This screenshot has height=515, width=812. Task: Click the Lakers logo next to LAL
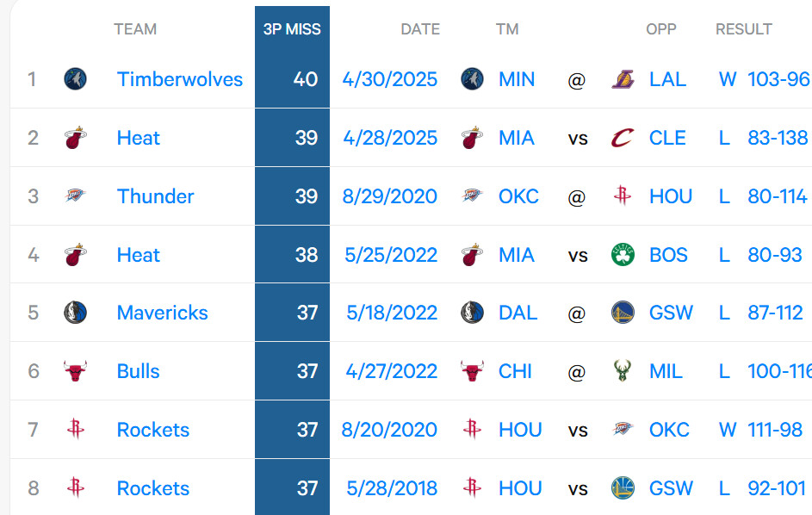pyautogui.click(x=623, y=79)
